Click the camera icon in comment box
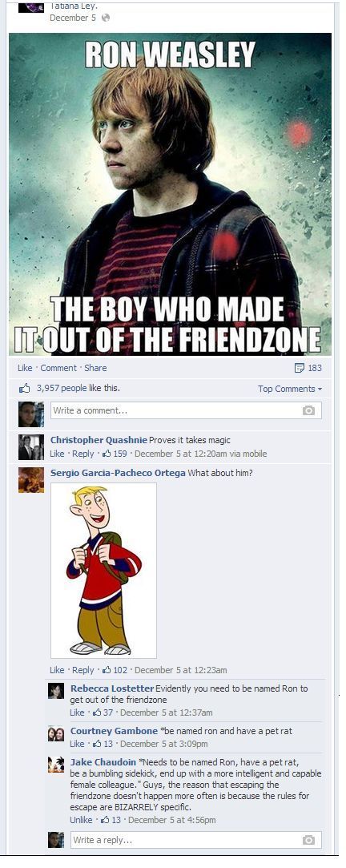Image resolution: width=346 pixels, height=868 pixels. (308, 410)
